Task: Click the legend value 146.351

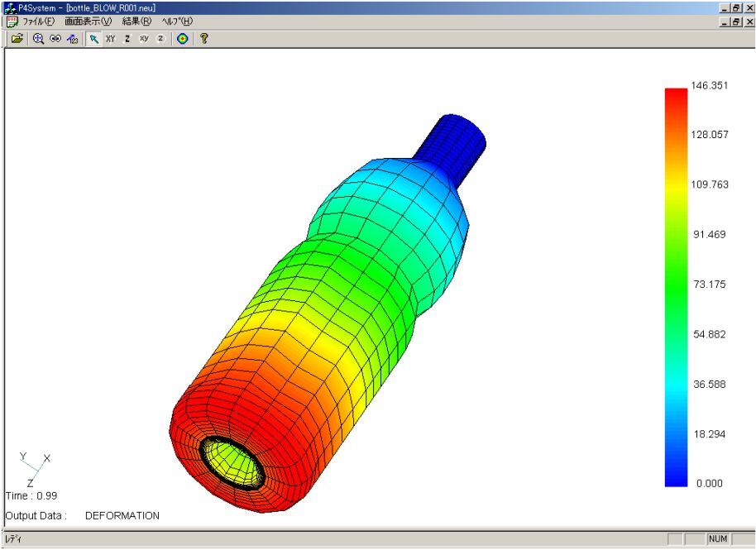Action: [709, 85]
